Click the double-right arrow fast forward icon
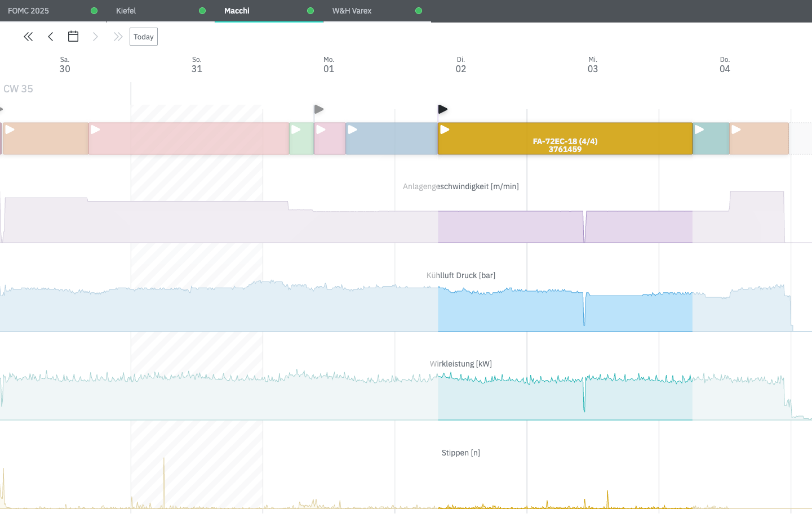Screen dimensions: 812x527 (x=118, y=37)
